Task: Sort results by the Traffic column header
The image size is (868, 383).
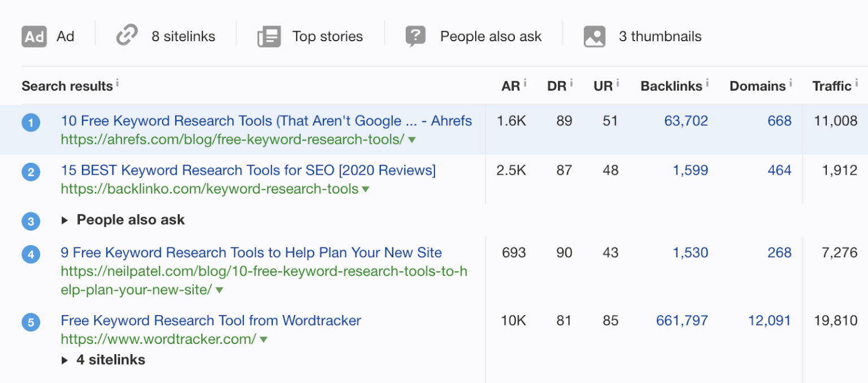Action: point(833,86)
